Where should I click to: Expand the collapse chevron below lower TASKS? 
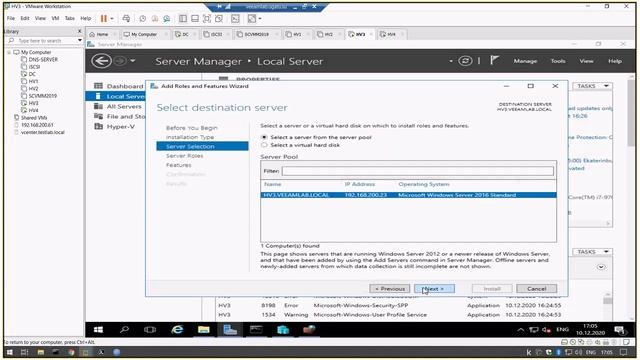601,267
